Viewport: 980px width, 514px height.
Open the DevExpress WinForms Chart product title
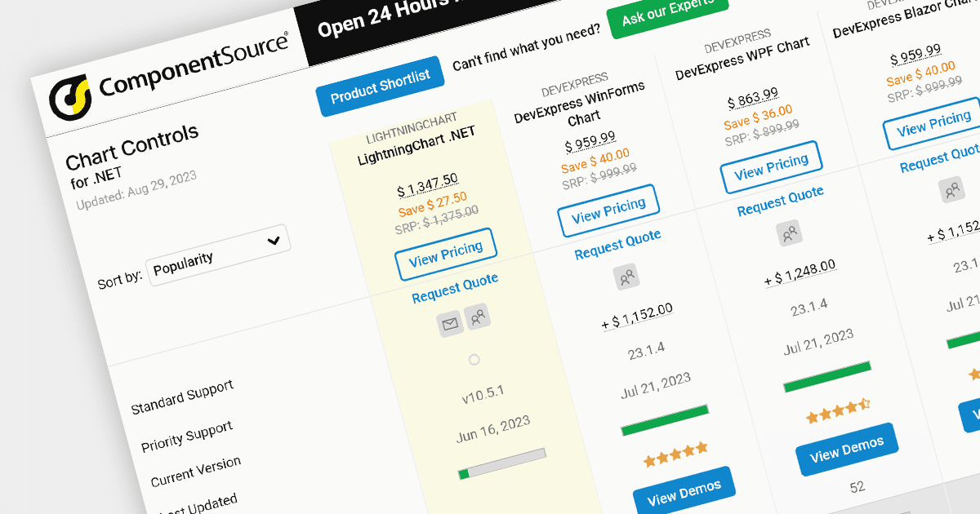[x=580, y=109]
